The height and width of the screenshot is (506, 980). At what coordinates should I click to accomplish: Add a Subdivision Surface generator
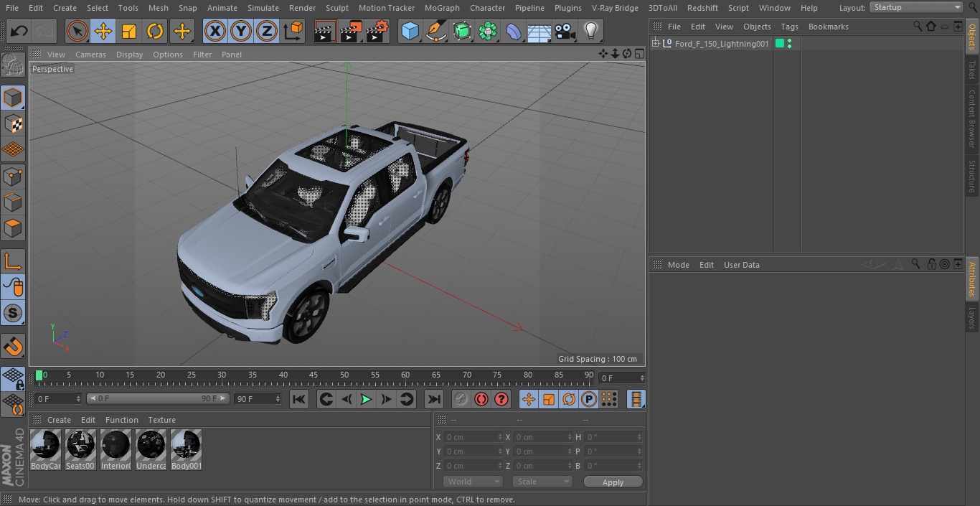462,31
